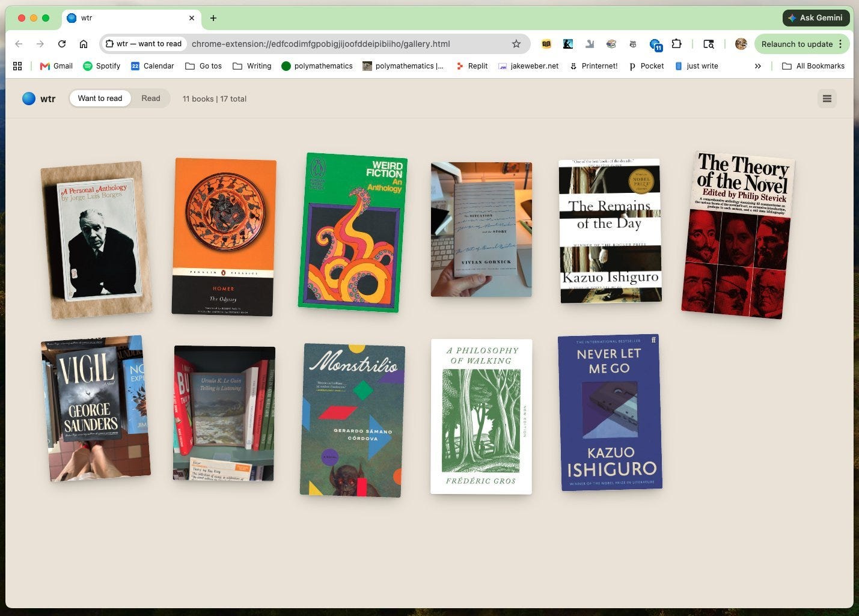Image resolution: width=859 pixels, height=616 pixels.
Task: Open the wtr extension with badge 11
Action: 655,44
